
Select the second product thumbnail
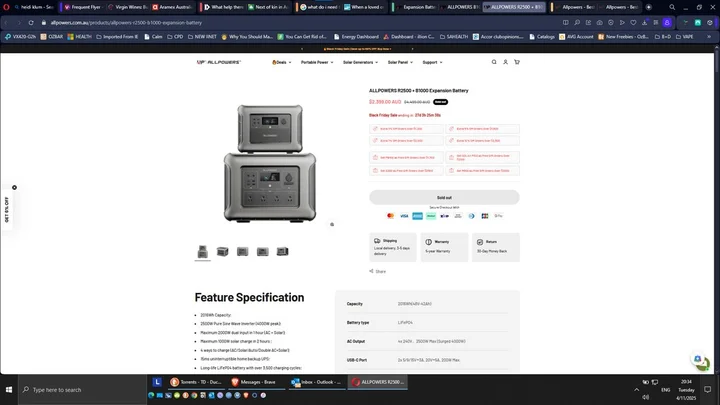coord(223,252)
